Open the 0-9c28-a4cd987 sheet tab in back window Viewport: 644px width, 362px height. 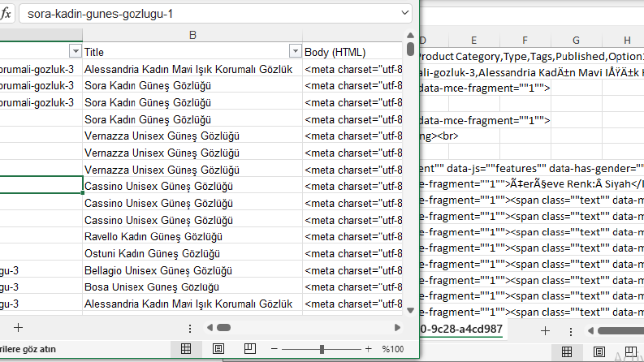[x=461, y=329]
